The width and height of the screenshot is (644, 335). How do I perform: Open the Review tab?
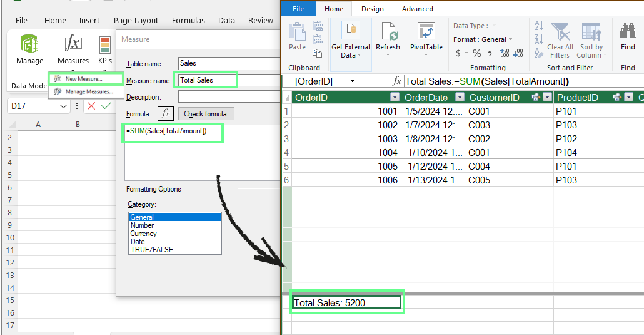[260, 20]
